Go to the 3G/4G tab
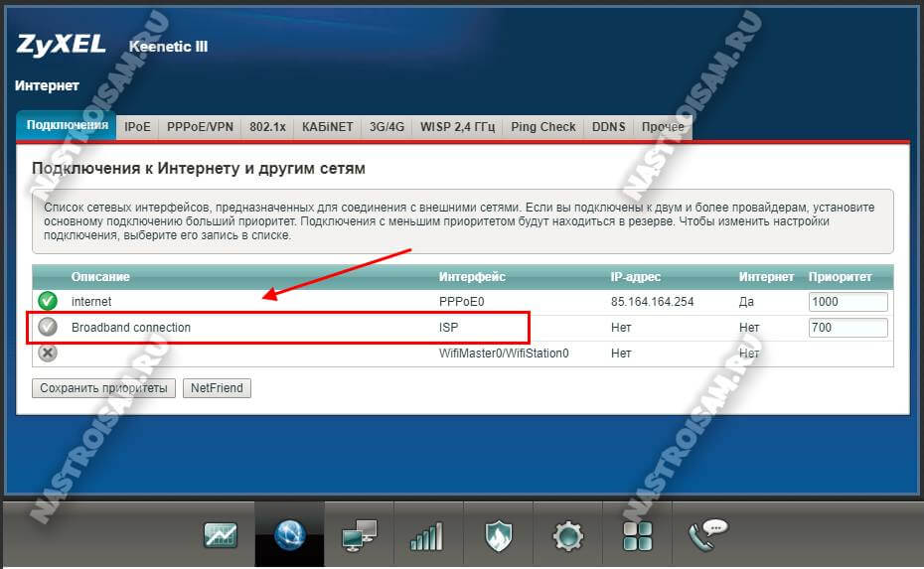This screenshot has height=569, width=924. (x=387, y=127)
